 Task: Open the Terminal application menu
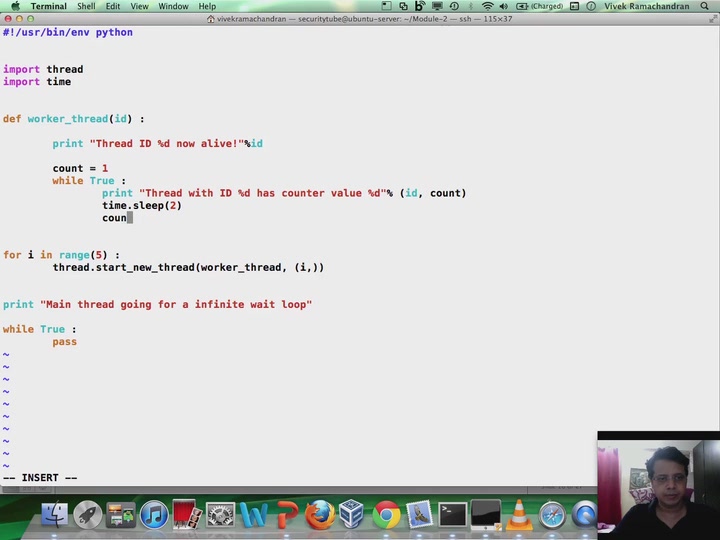[x=49, y=6]
